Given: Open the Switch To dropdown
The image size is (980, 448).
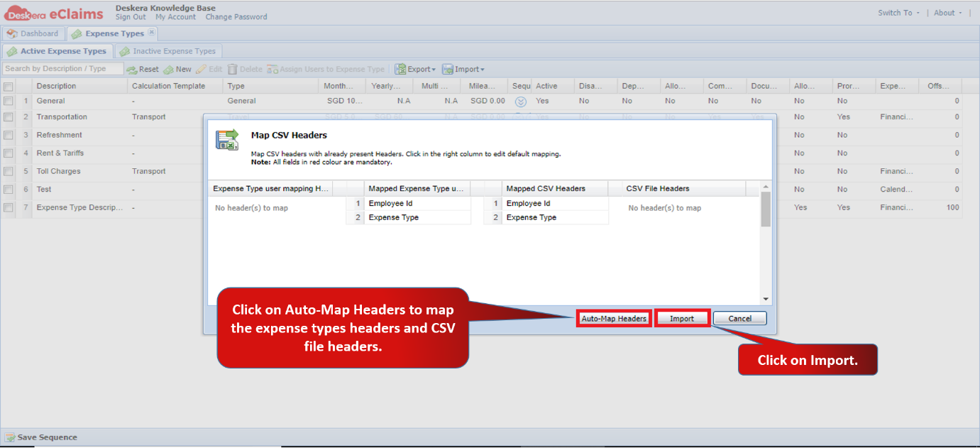Looking at the screenshot, I should pyautogui.click(x=898, y=13).
